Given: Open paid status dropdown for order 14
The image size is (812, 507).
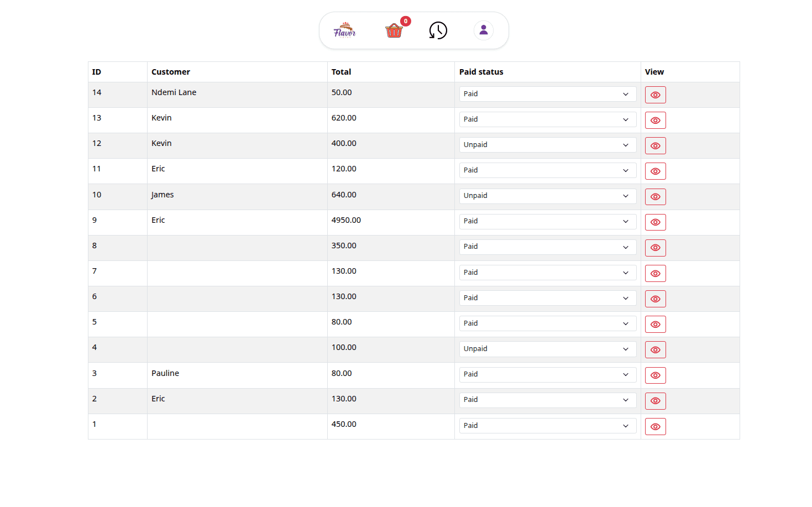Looking at the screenshot, I should pos(547,94).
